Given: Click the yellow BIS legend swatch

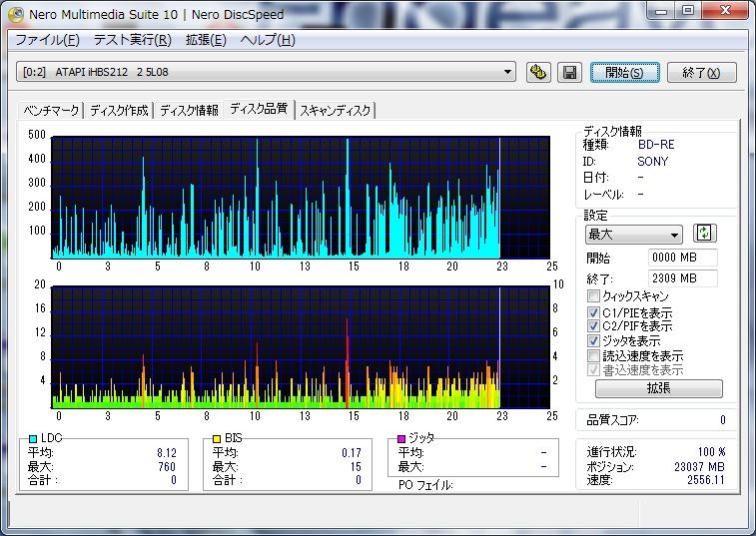Looking at the screenshot, I should pyautogui.click(x=217, y=438).
